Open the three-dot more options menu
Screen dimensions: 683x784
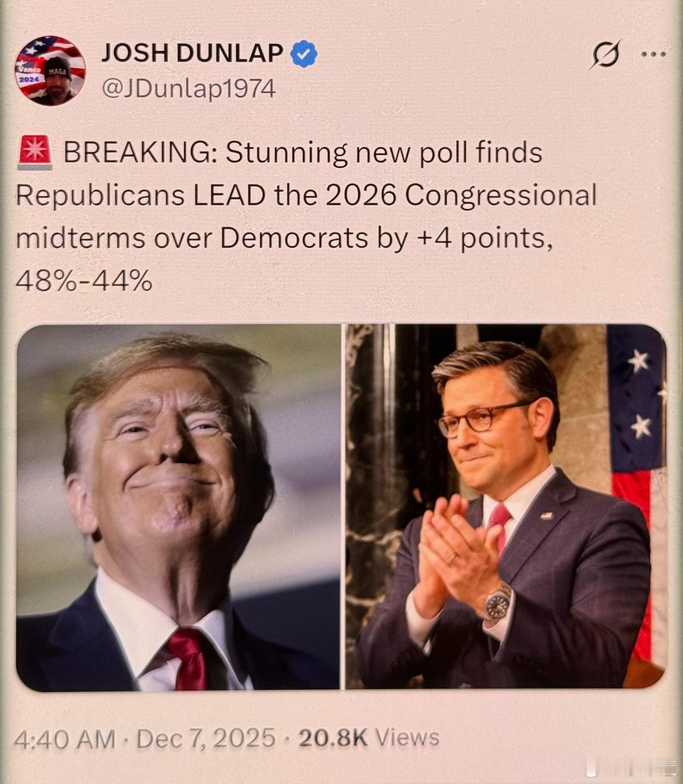click(653, 54)
